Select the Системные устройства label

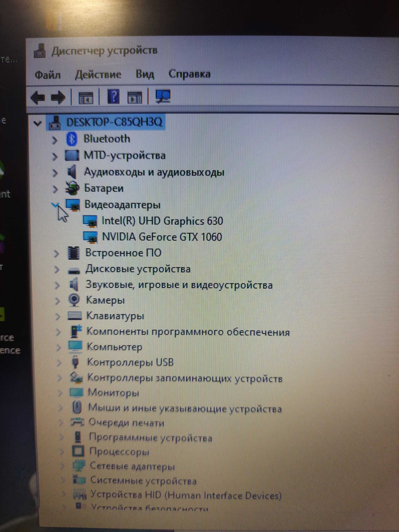[143, 481]
